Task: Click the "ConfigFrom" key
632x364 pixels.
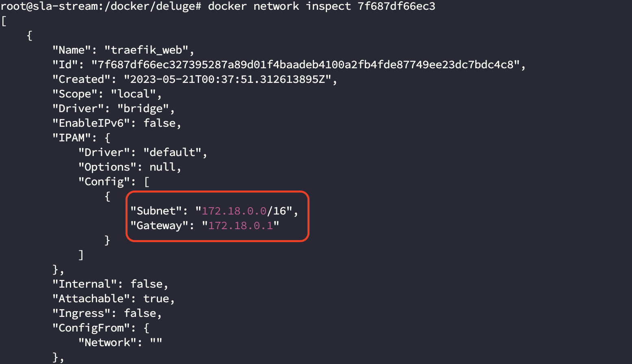Action: click(91, 328)
